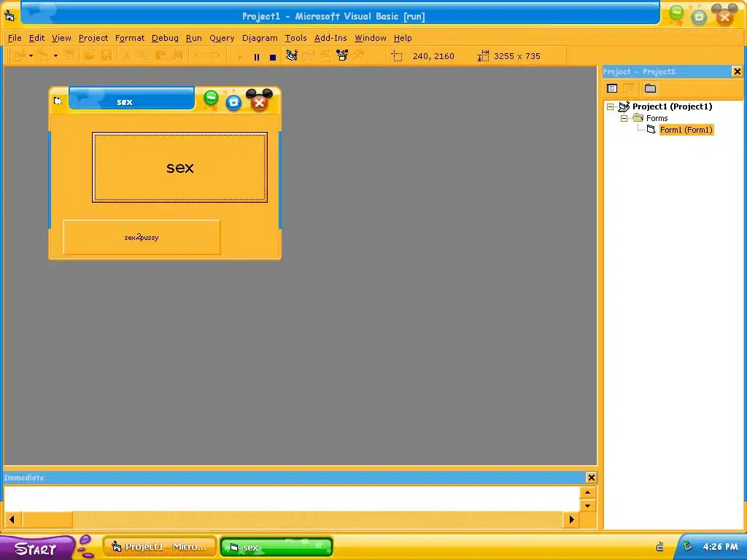Open the Add Project dropdown arrow

(x=31, y=55)
